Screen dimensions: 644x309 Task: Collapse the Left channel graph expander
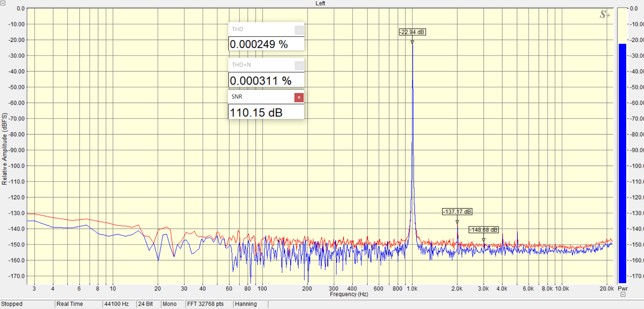coord(3,3)
